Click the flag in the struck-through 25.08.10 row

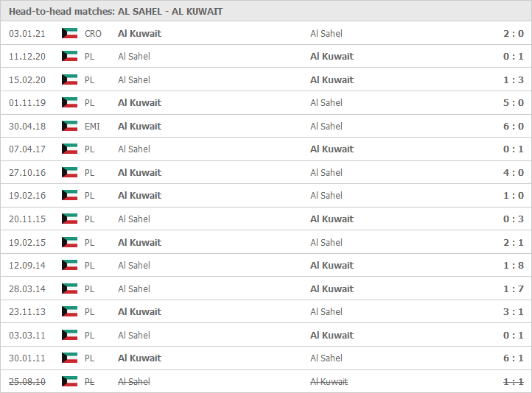coord(69,381)
